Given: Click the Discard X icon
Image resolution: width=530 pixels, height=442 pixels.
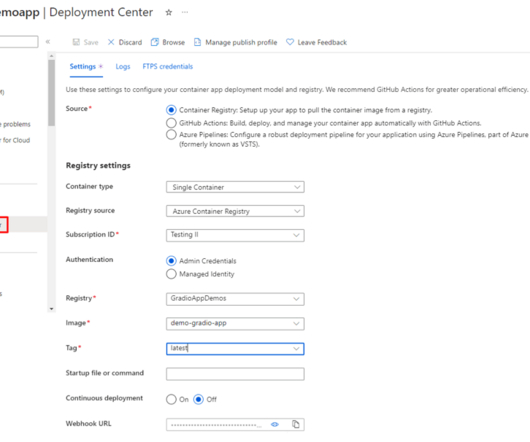Looking at the screenshot, I should tap(111, 42).
